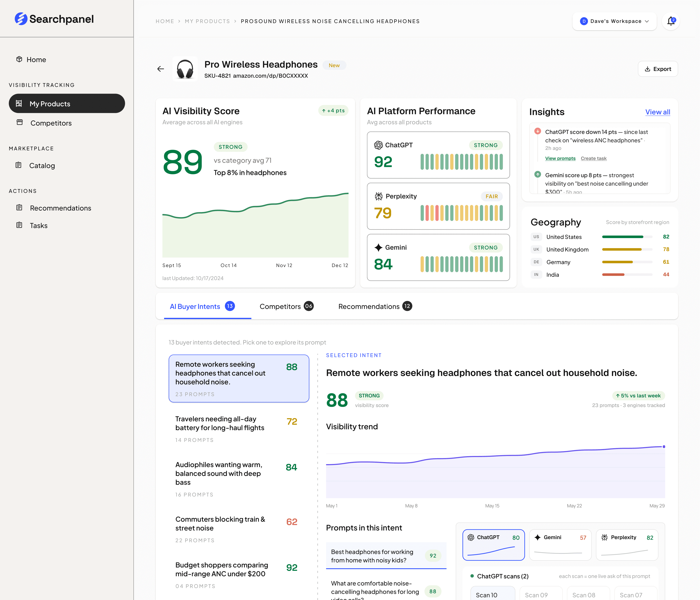The width and height of the screenshot is (700, 600).
Task: Select Gemini engine card scoring 57
Action: 560,545
